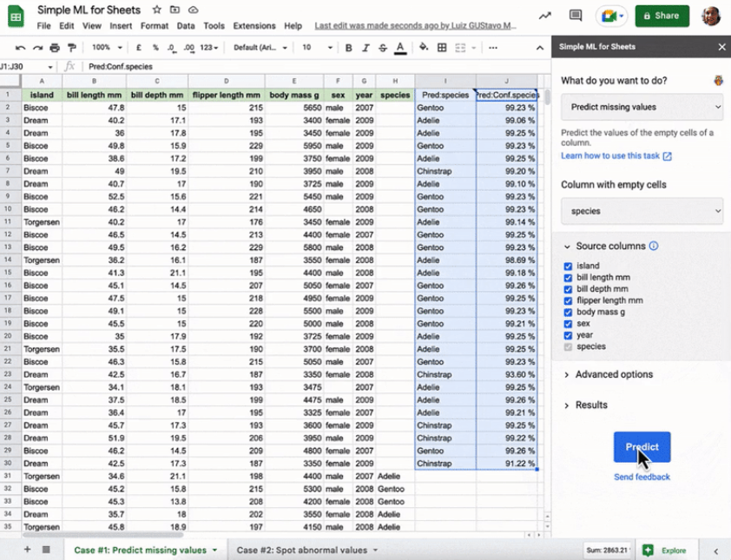This screenshot has height=560, width=731.
Task: Click the disabled species checkbox
Action: [568, 347]
